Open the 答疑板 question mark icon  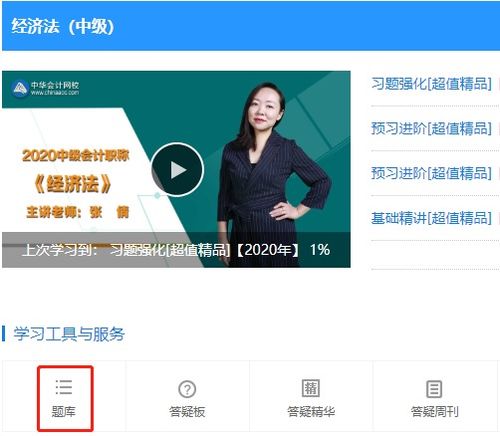[x=187, y=389]
